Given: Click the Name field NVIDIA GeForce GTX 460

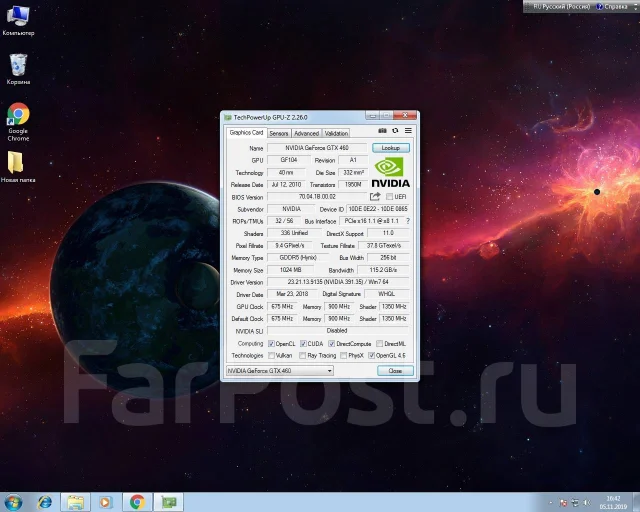Looking at the screenshot, I should click(x=317, y=148).
